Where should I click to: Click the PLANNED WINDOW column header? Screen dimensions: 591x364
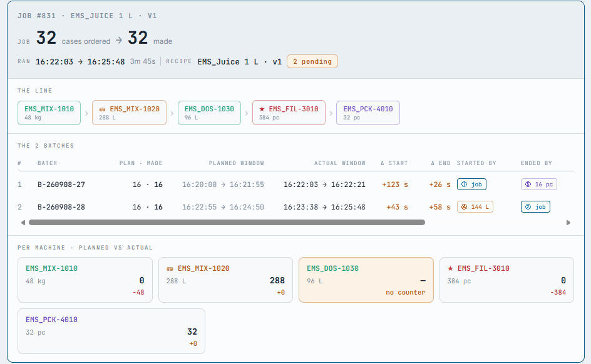pyautogui.click(x=236, y=163)
